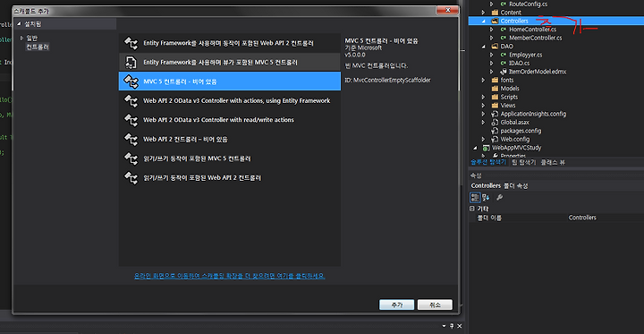Click the '추가' button
644x334 pixels.
click(x=397, y=304)
